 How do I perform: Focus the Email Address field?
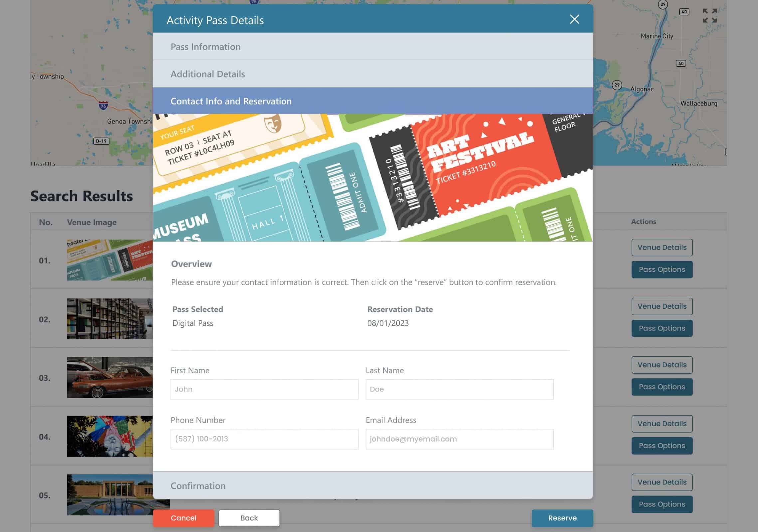[459, 439]
